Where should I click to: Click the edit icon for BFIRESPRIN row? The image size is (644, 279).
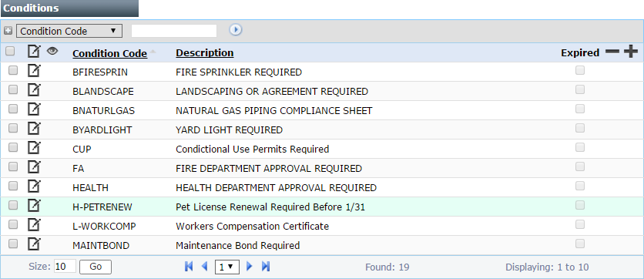pyautogui.click(x=34, y=71)
